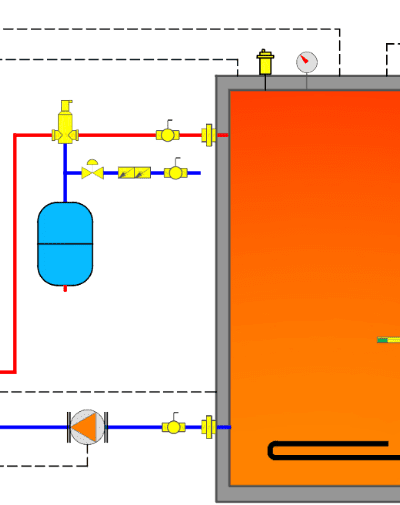The height and width of the screenshot is (505, 400).
Task: Click the ball valve on red supply pipe
Action: [168, 132]
